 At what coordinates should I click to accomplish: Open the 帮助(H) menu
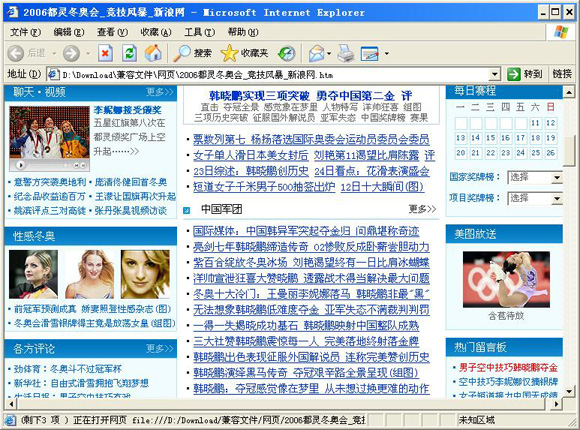(x=243, y=33)
